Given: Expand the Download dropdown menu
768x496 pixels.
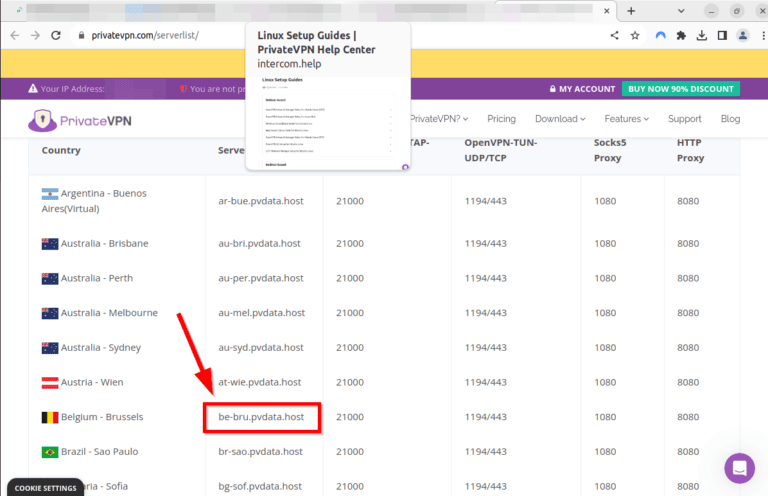Looking at the screenshot, I should (x=561, y=119).
